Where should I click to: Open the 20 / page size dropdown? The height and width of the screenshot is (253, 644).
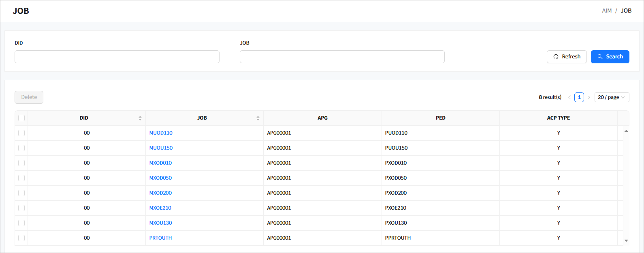point(611,97)
